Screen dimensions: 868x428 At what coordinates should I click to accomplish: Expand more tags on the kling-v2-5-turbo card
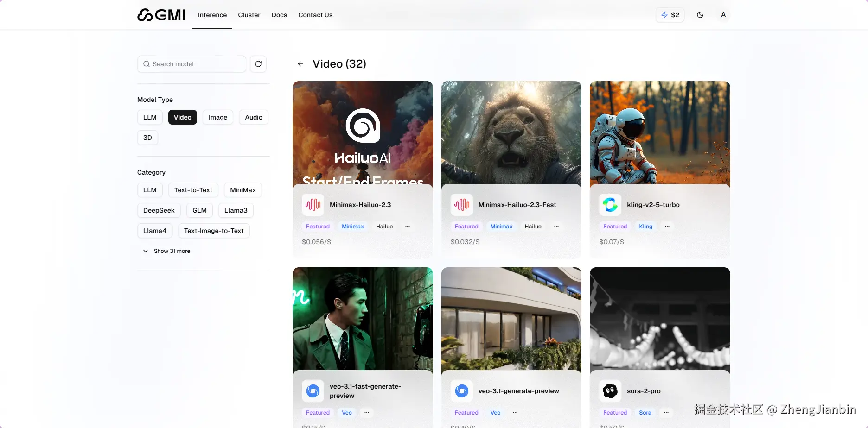point(667,227)
